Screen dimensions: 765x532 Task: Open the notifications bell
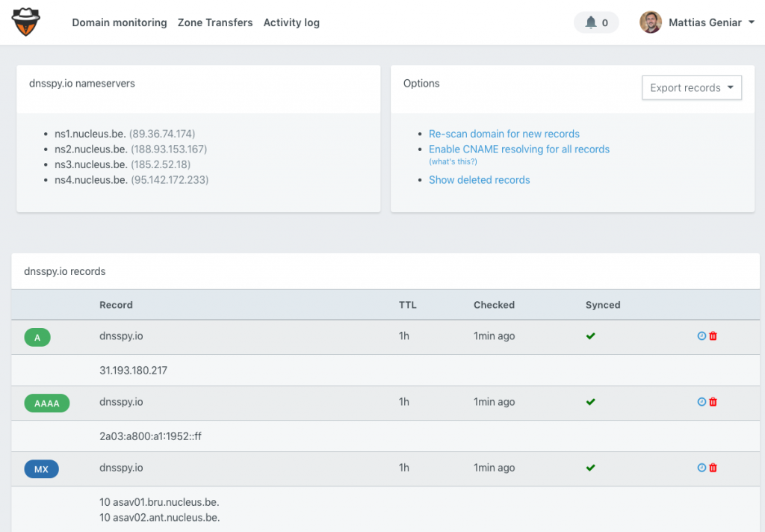596,22
